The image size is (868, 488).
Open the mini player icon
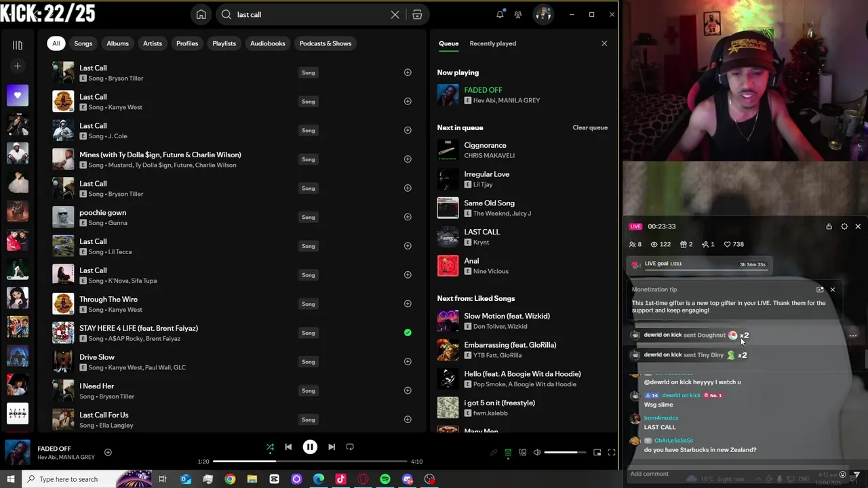(x=597, y=453)
